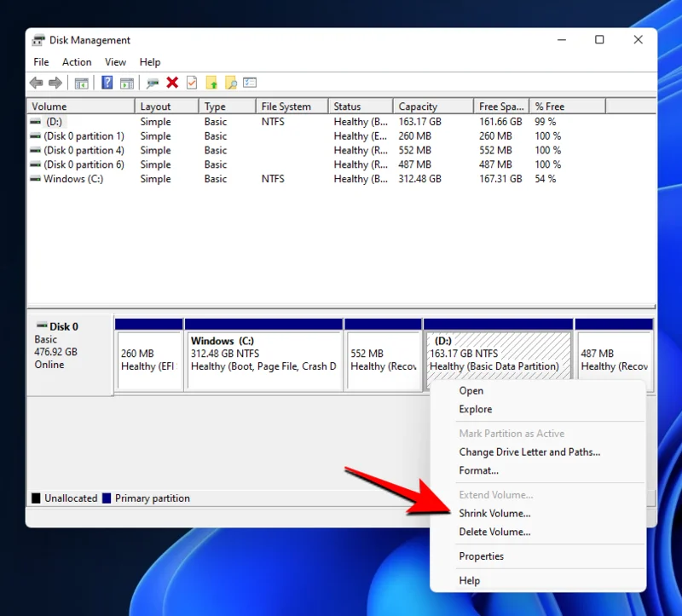Open the Action menu
The width and height of the screenshot is (682, 616).
77,61
